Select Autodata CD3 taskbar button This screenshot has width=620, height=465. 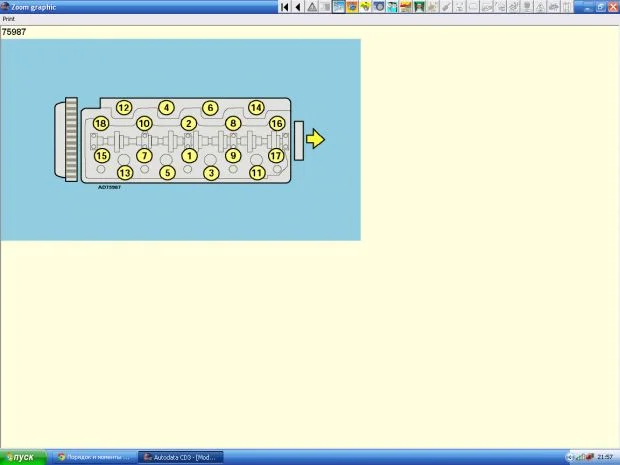tap(180, 457)
